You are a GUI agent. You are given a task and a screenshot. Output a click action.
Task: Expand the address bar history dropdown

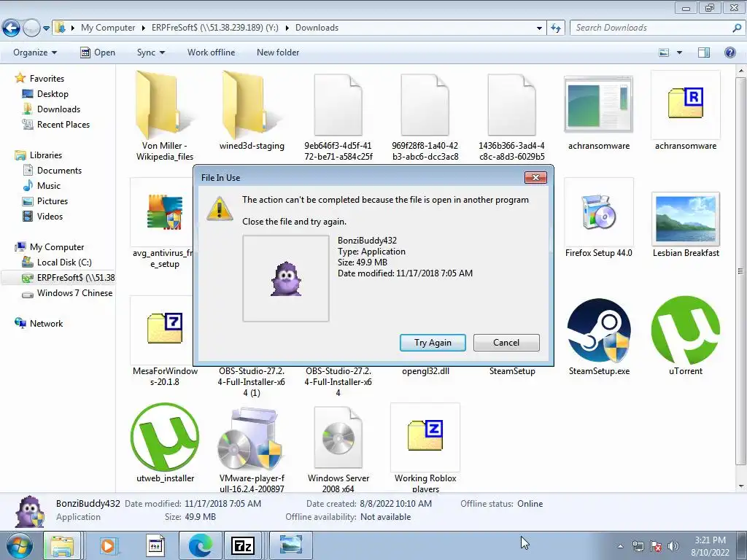[x=539, y=28]
